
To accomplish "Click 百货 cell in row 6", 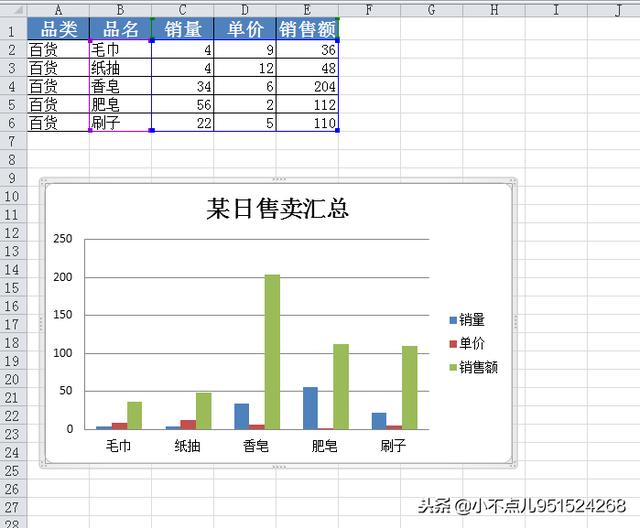I will click(x=58, y=122).
